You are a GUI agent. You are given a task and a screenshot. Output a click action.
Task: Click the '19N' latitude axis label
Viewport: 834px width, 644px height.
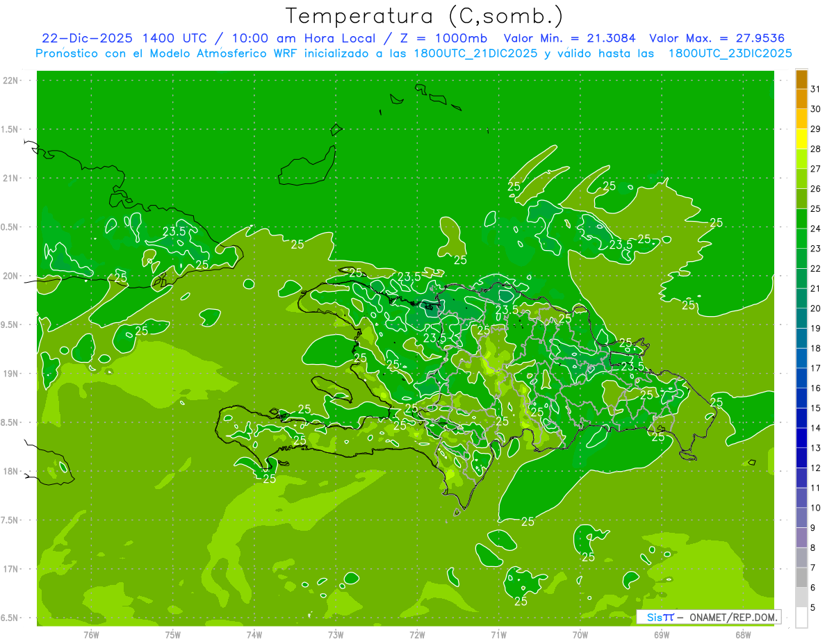[x=12, y=374]
